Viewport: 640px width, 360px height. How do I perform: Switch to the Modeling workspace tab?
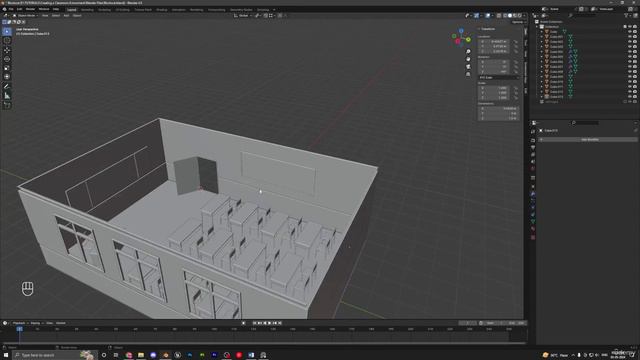[x=87, y=9]
